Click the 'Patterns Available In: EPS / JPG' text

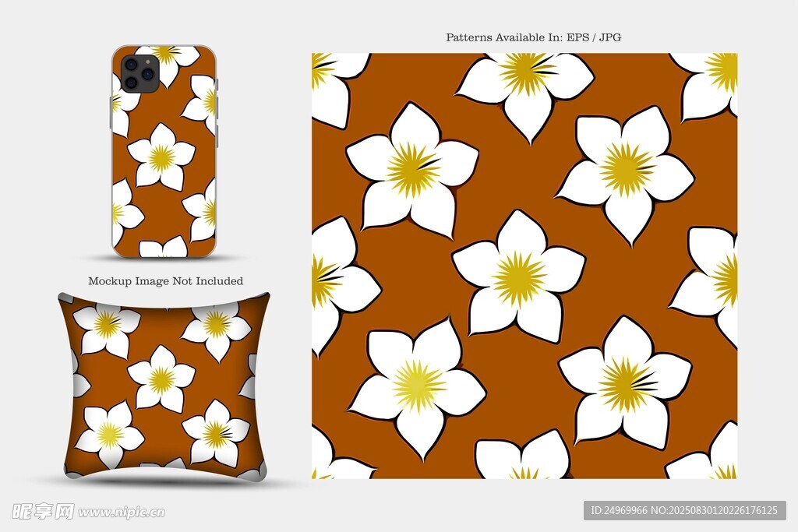533,37
